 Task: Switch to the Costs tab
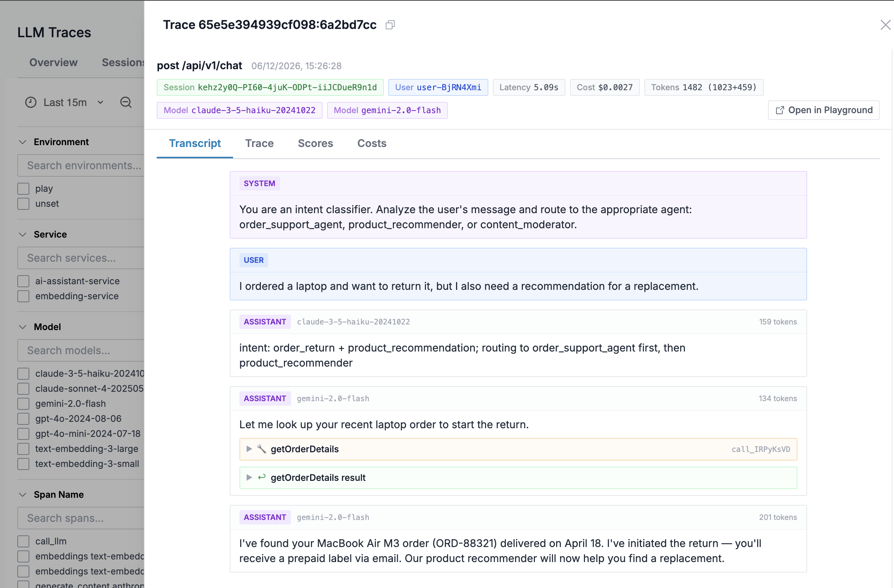[372, 144]
